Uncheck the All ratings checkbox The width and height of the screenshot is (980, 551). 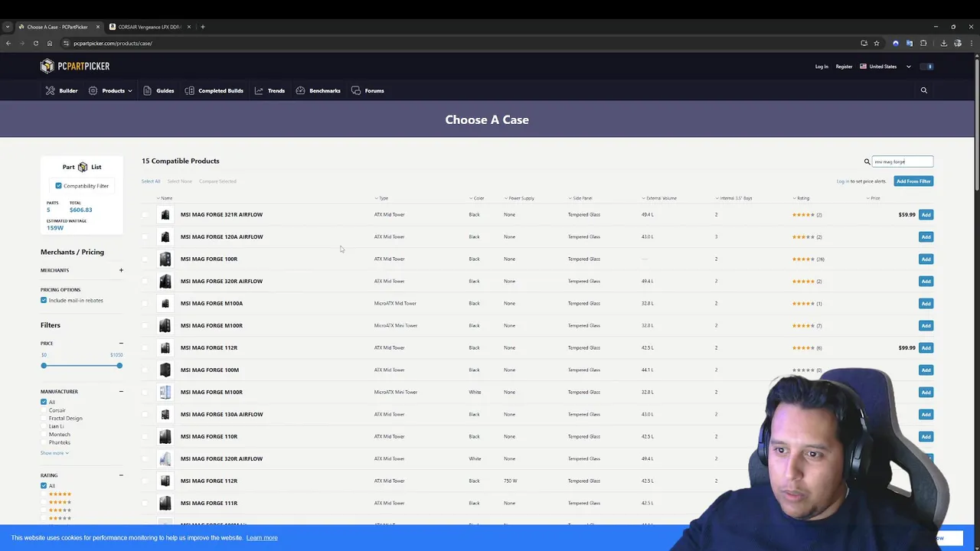point(44,486)
